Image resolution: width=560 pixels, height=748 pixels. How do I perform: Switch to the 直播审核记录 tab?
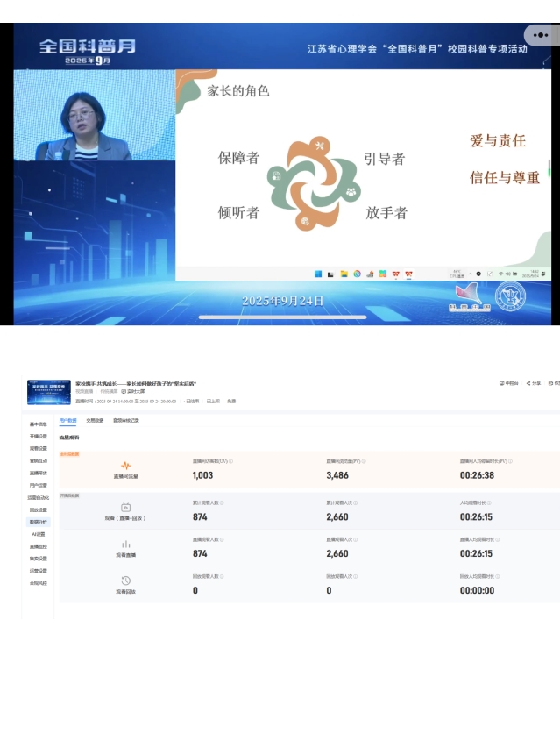(x=125, y=420)
